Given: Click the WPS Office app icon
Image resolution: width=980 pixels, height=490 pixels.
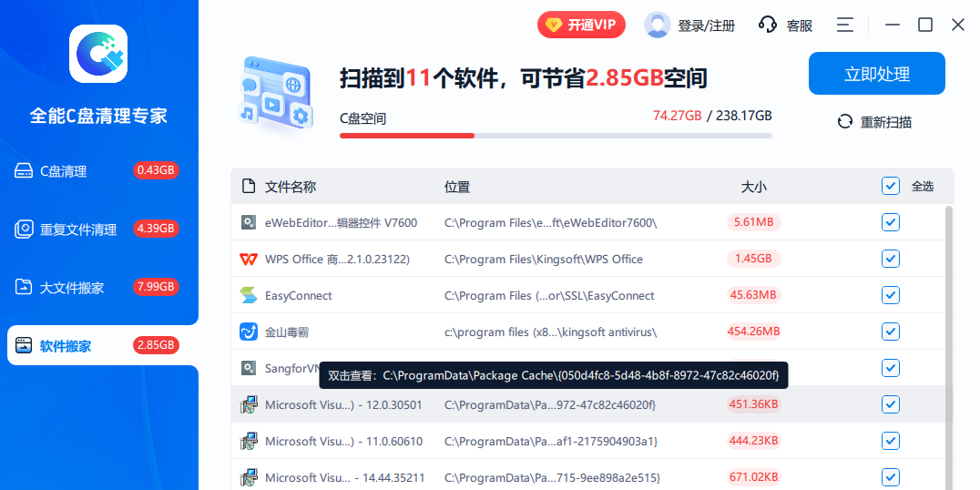Looking at the screenshot, I should (x=248, y=259).
